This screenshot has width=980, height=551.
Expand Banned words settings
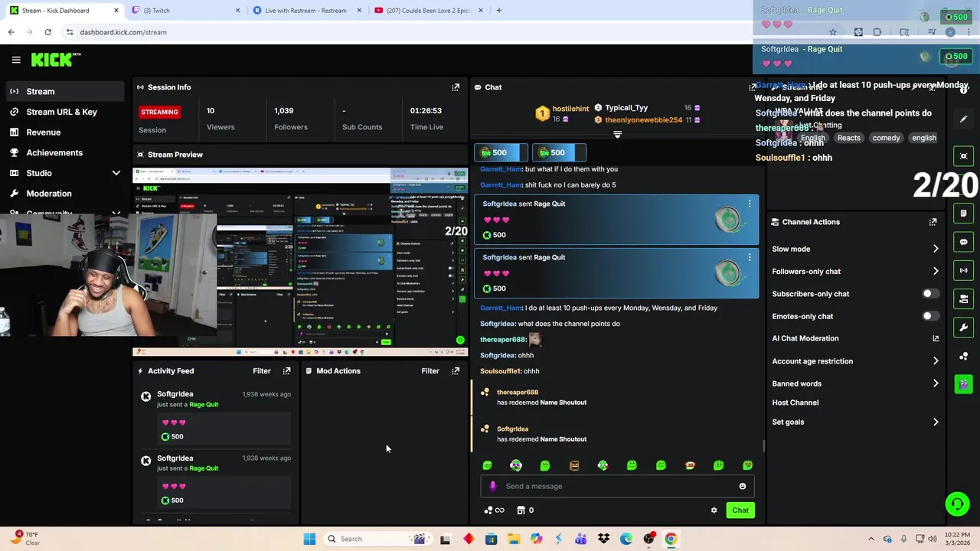(936, 383)
